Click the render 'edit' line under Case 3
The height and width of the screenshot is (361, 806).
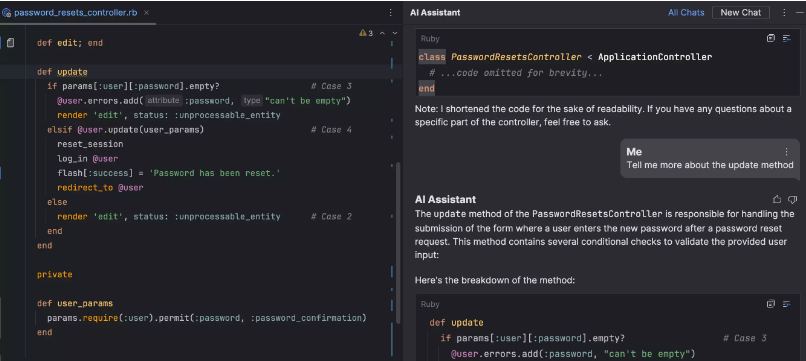(169, 115)
